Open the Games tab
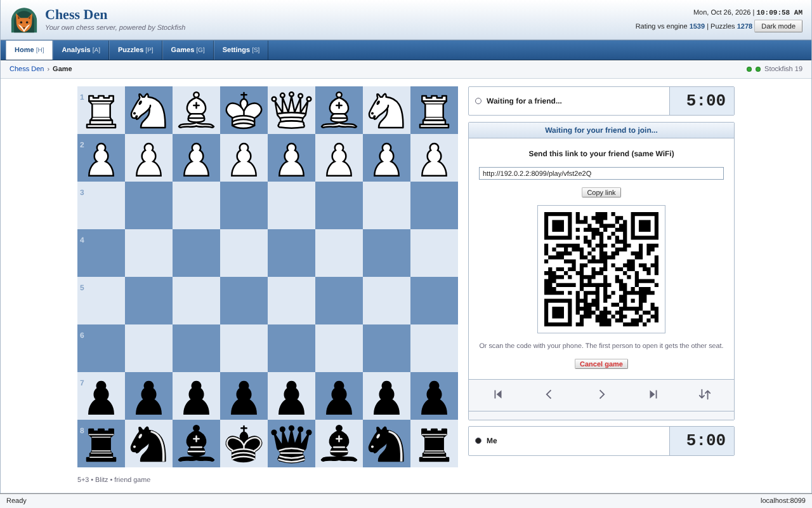Image resolution: width=812 pixels, height=508 pixels. [188, 50]
